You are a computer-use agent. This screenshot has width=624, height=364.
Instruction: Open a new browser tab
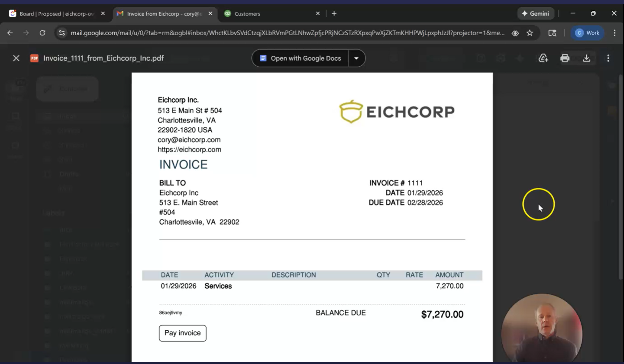[334, 13]
